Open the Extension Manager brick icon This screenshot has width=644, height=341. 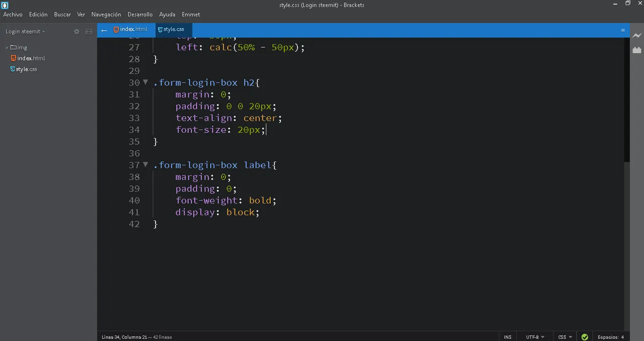pyautogui.click(x=637, y=50)
